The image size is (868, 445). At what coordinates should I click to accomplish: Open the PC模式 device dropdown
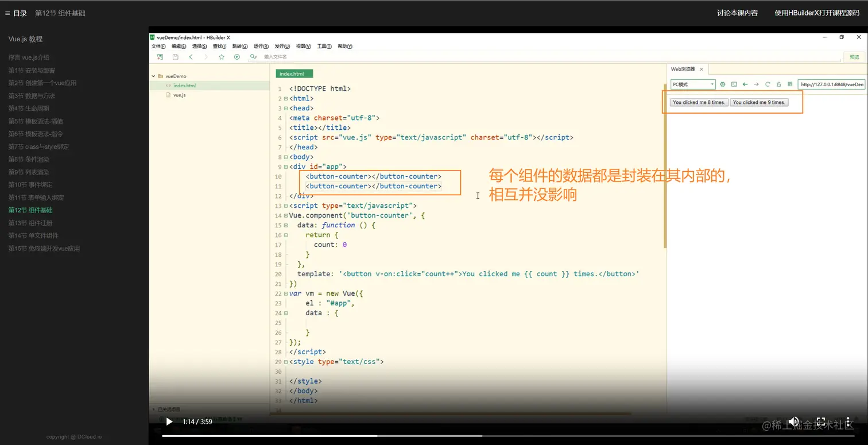pyautogui.click(x=693, y=84)
